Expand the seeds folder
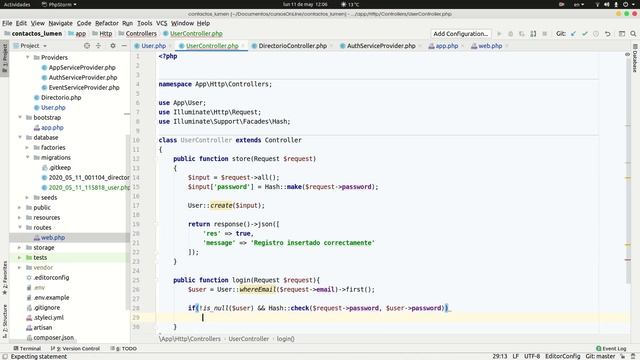 (28, 198)
